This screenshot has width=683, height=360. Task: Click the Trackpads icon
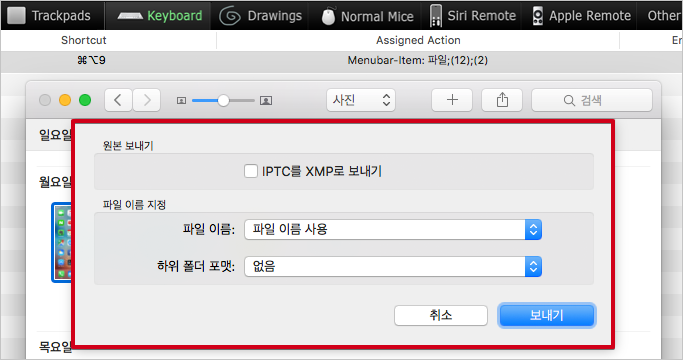[x=17, y=16]
